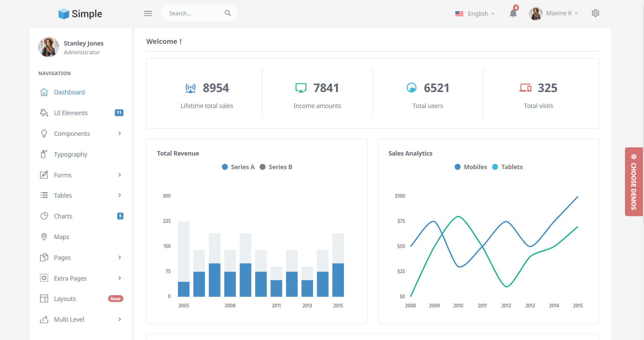The image size is (644, 340).
Task: Open the notifications bell icon
Action: coord(513,13)
